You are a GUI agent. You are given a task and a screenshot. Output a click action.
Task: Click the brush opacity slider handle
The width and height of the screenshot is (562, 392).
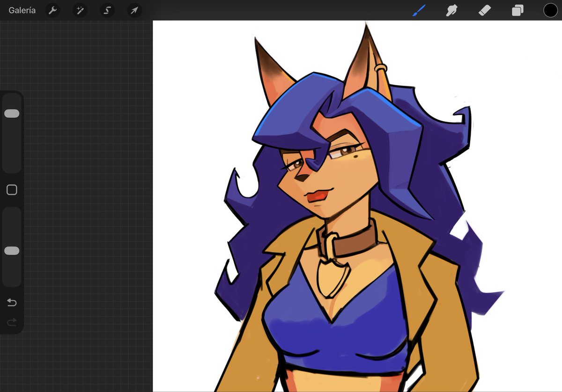(12, 251)
